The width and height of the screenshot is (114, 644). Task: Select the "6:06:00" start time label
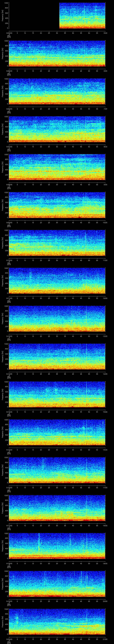[9, 109]
